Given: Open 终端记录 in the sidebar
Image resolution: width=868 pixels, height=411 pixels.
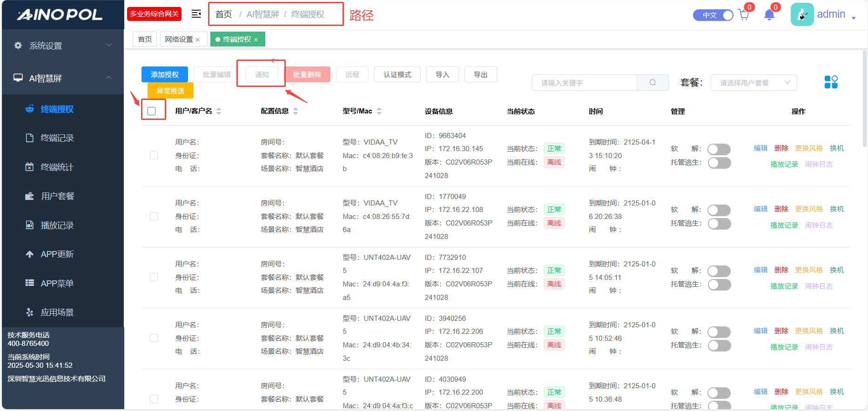Looking at the screenshot, I should (57, 138).
